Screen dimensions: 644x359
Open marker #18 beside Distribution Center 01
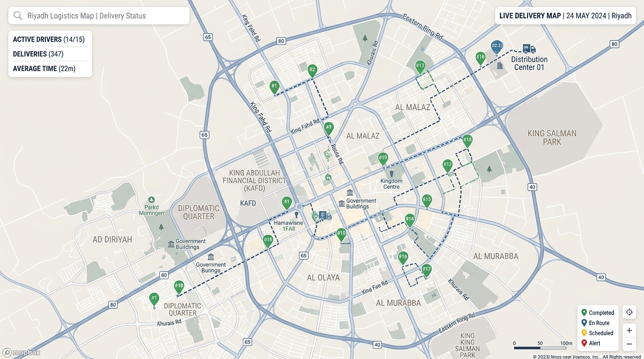pos(480,58)
